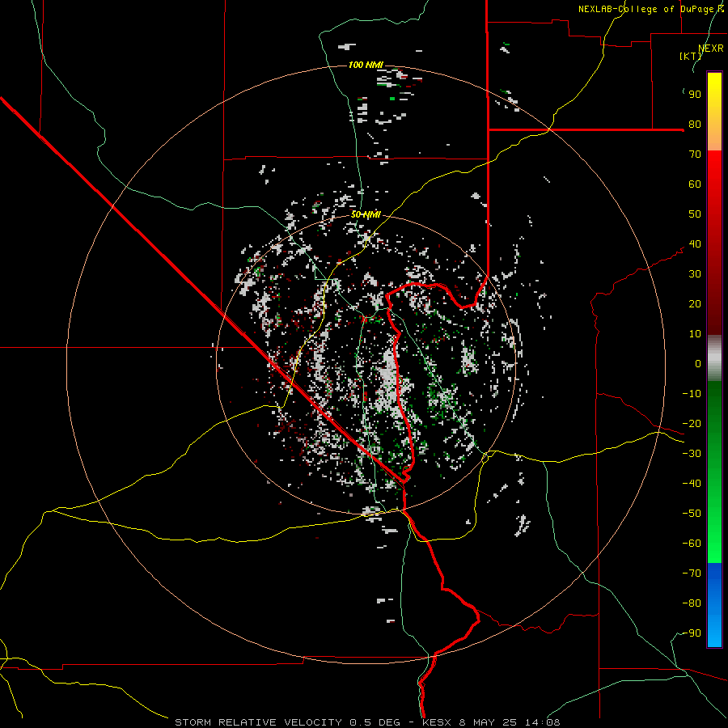Click the 60 value on the velocity scale
Viewport: 728px width, 728px height.
(695, 184)
